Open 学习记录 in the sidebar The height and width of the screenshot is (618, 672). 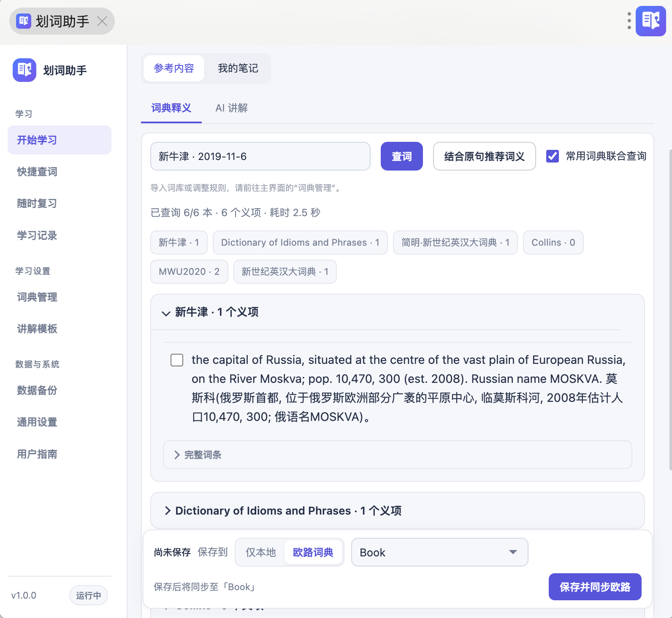click(x=60, y=236)
